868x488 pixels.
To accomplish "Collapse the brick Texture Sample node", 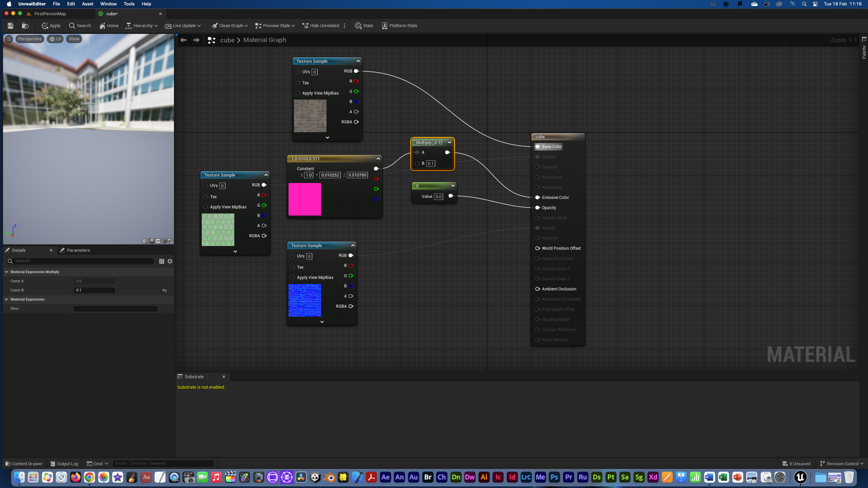I will [358, 61].
